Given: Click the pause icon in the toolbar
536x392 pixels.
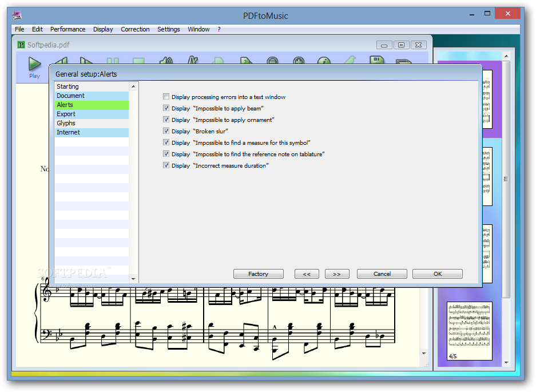Looking at the screenshot, I should tap(113, 61).
